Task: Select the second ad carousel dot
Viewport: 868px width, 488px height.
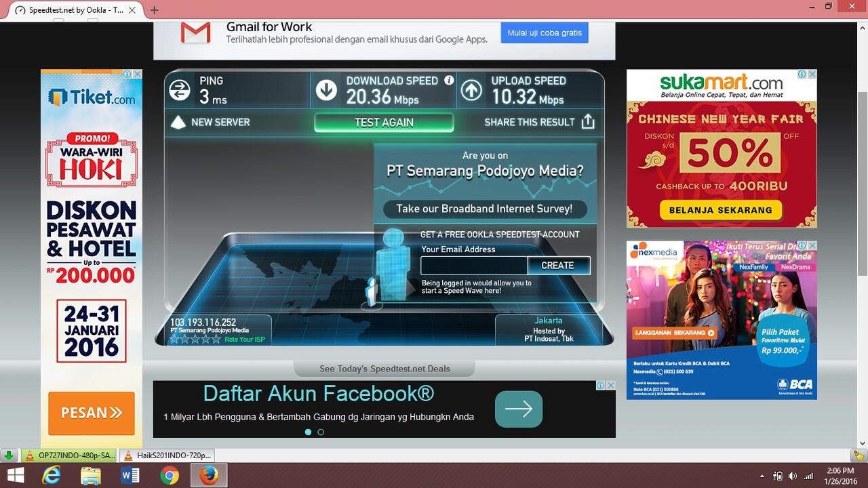Action: click(321, 432)
